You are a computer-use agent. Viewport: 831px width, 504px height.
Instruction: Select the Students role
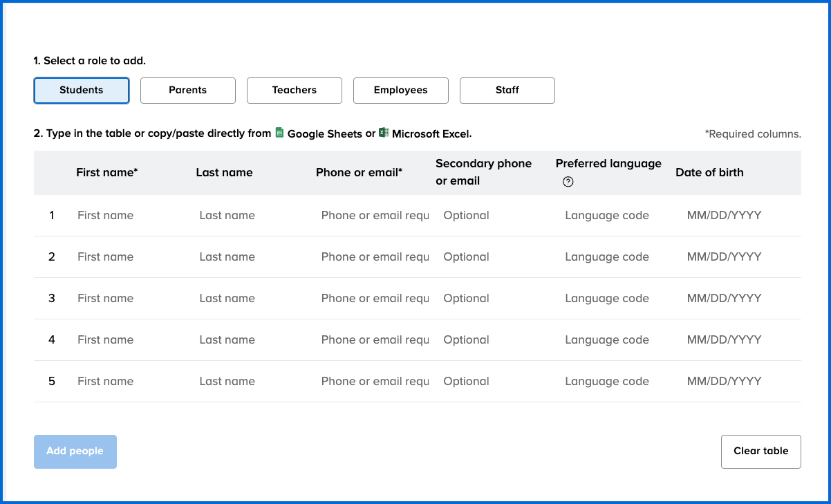82,90
